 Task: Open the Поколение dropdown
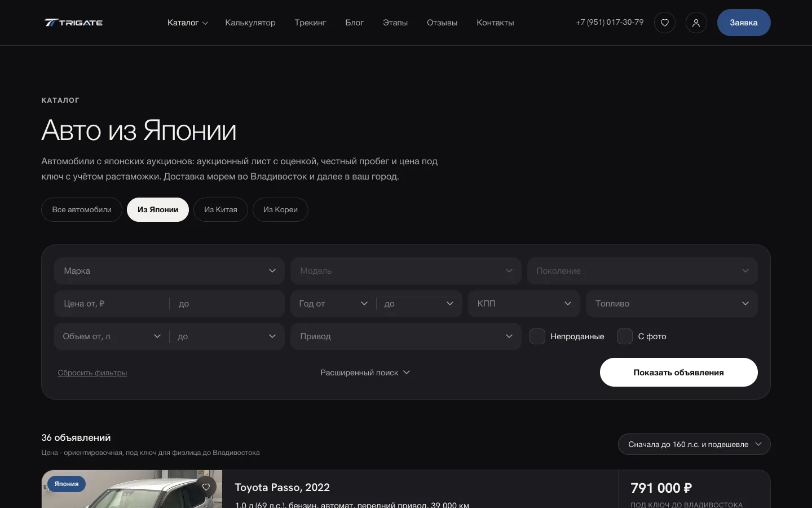pyautogui.click(x=642, y=271)
